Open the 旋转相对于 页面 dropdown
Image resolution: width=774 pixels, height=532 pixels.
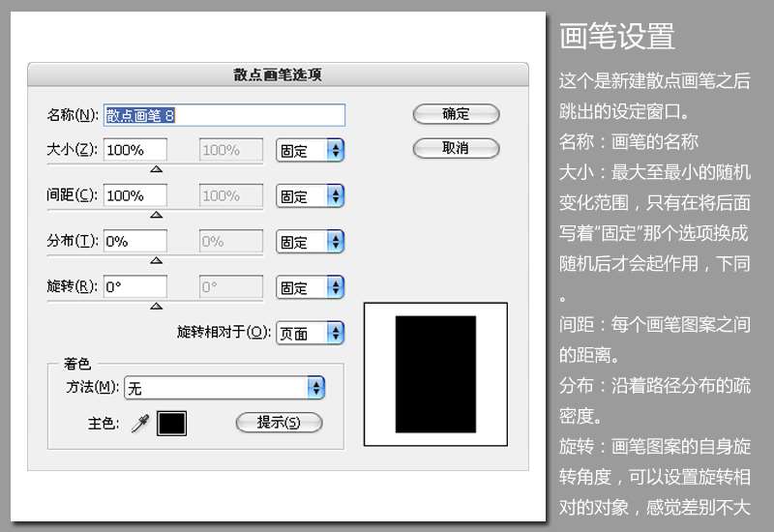click(x=310, y=333)
